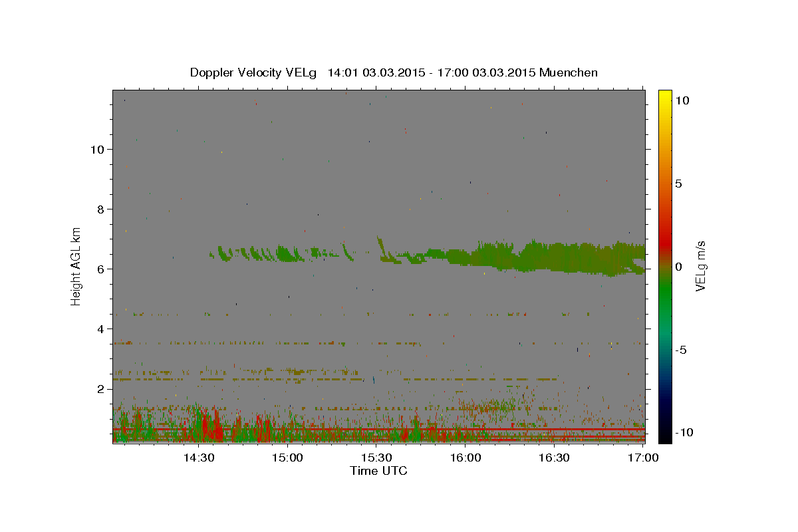Click the 17:00 time tick label
Viewport: 798px width, 532px height.
pyautogui.click(x=643, y=458)
